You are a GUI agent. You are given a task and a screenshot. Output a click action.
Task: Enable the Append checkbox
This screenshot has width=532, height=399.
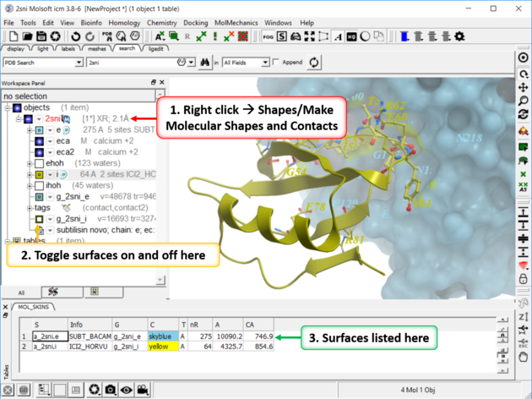click(x=276, y=63)
